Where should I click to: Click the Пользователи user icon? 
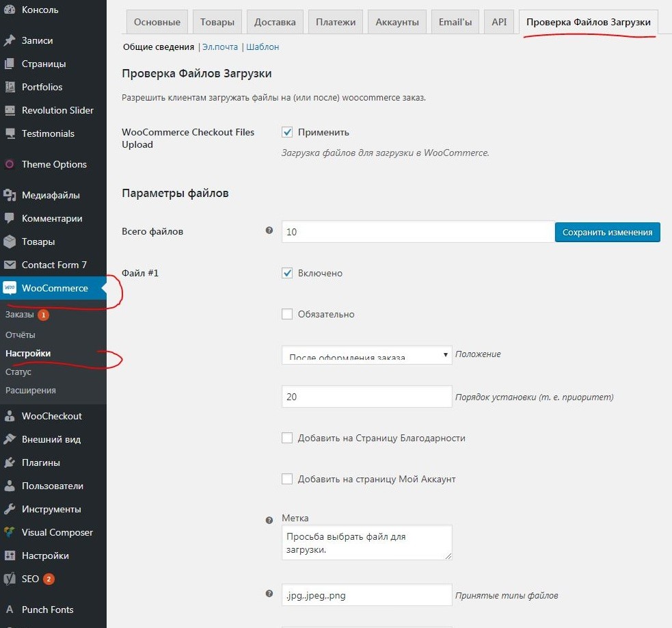tap(10, 486)
